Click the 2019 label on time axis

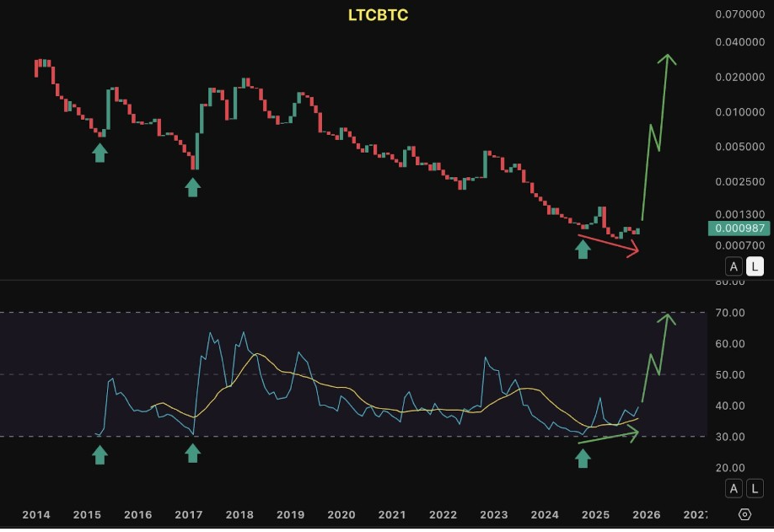(x=290, y=515)
